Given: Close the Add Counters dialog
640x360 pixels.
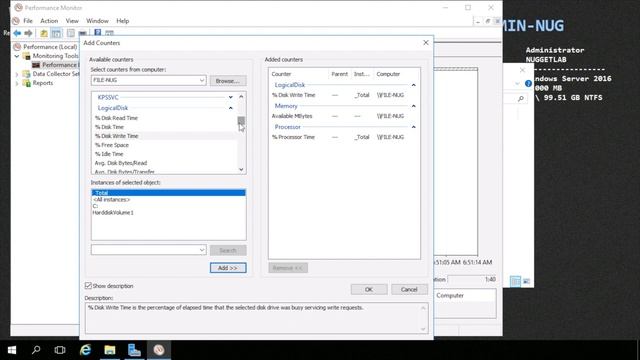Looking at the screenshot, I should 426,42.
